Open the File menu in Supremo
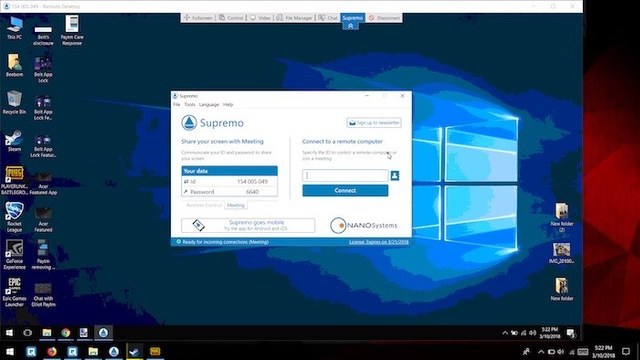Image resolution: width=640 pixels, height=360 pixels. (176, 104)
